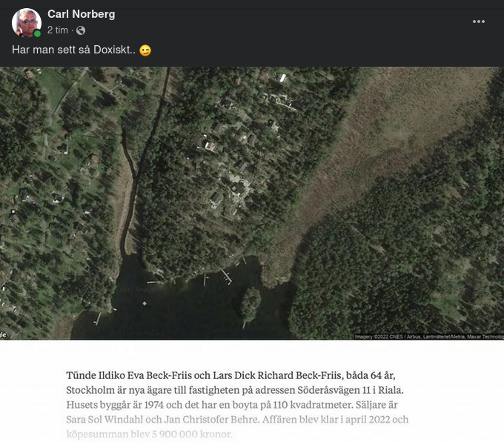Click the globe public-audience icon
Screen dimensions: 504x442
click(81, 30)
